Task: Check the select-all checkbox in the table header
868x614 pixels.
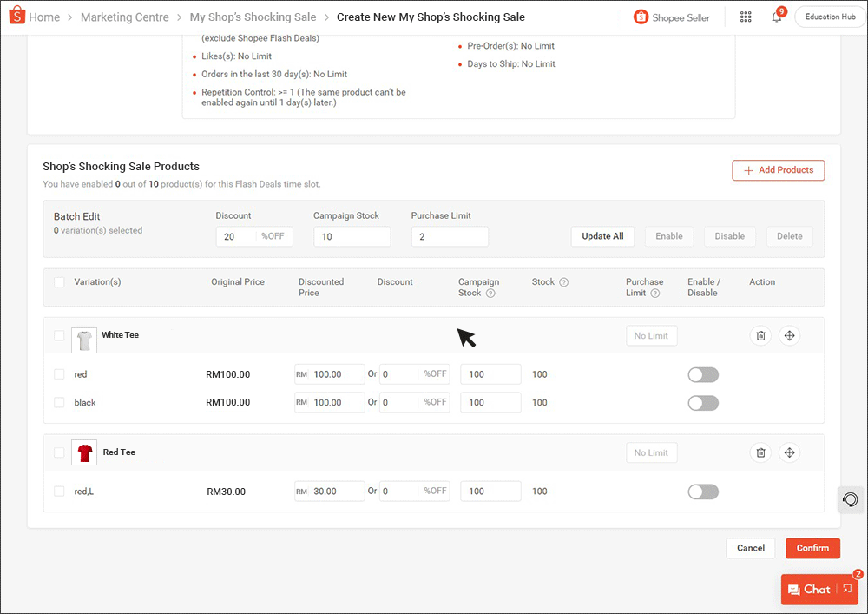Action: [59, 281]
